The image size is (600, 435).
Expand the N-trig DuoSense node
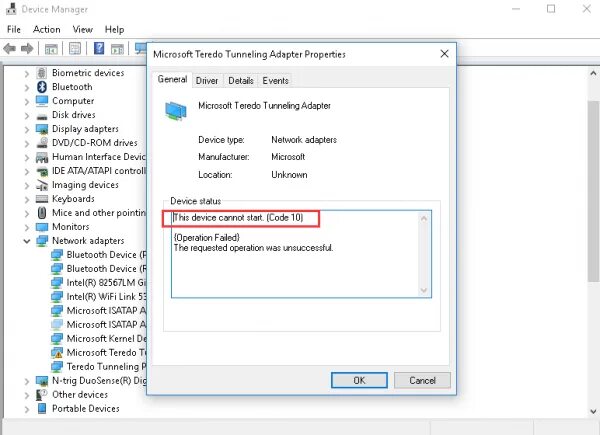click(x=26, y=382)
